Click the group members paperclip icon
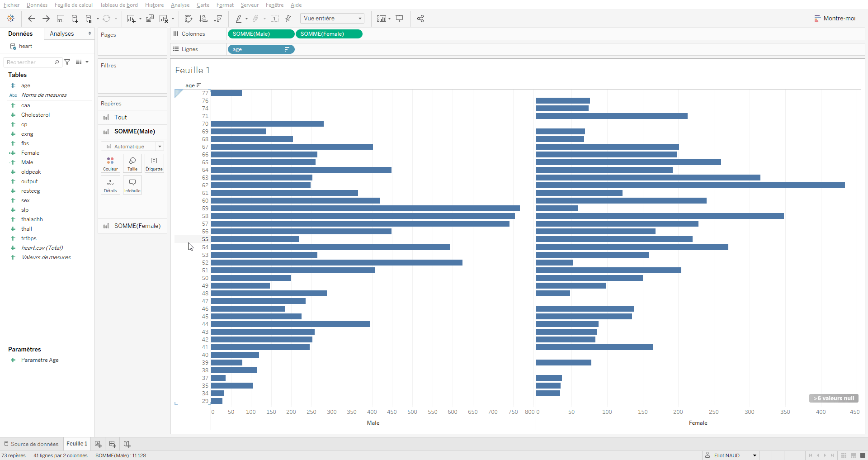This screenshot has height=460, width=868. point(255,19)
